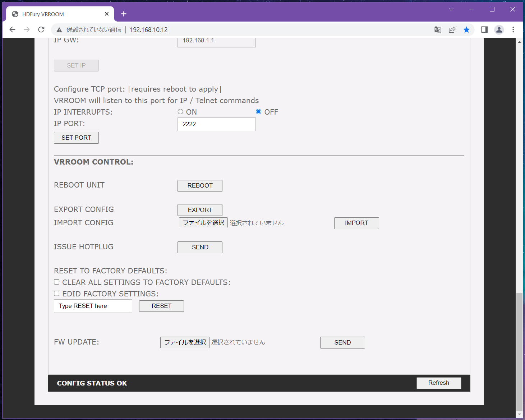Click the IP GW field 192.168.1.1
The image size is (525, 420).
[217, 42]
